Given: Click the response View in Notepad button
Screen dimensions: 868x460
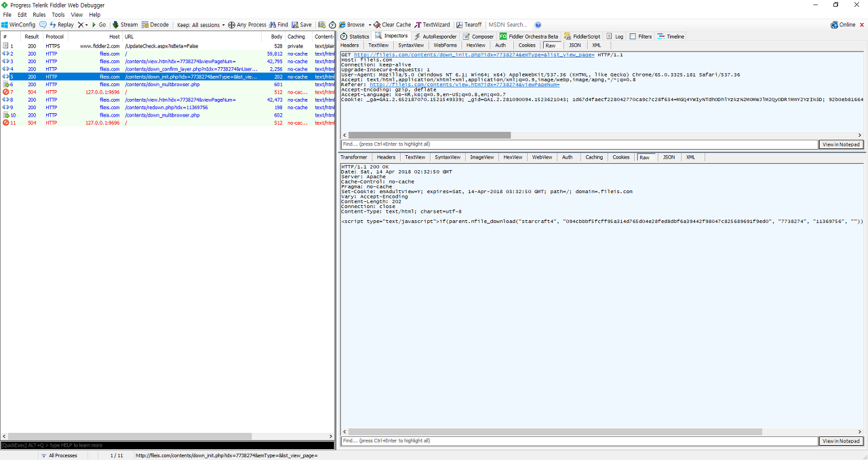Looking at the screenshot, I should tap(841, 441).
